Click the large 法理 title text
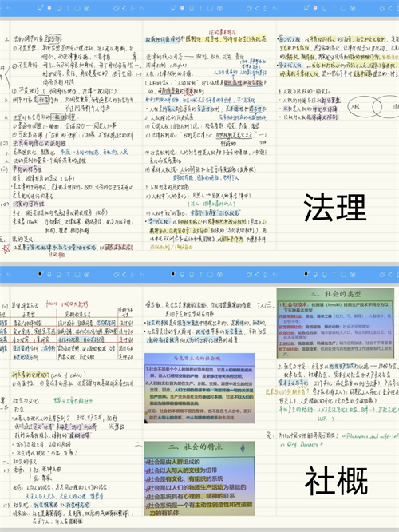399x532 pixels. [335, 208]
